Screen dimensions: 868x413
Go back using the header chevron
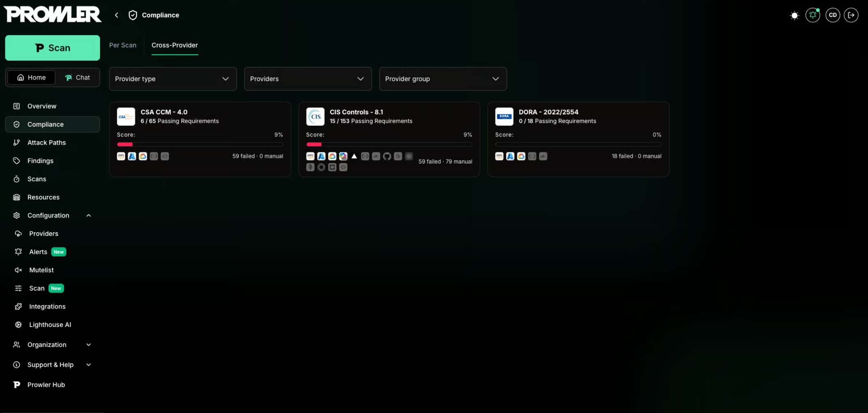click(x=116, y=15)
